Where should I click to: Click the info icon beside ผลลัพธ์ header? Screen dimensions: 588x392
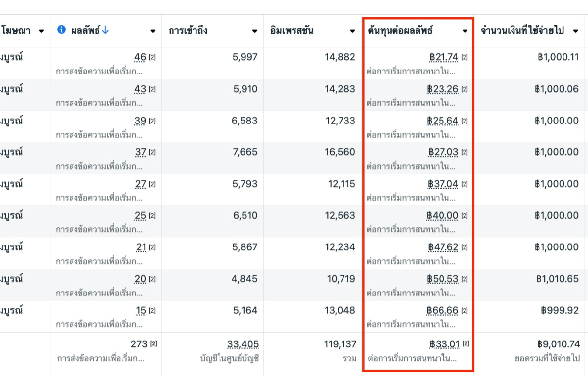coord(61,30)
